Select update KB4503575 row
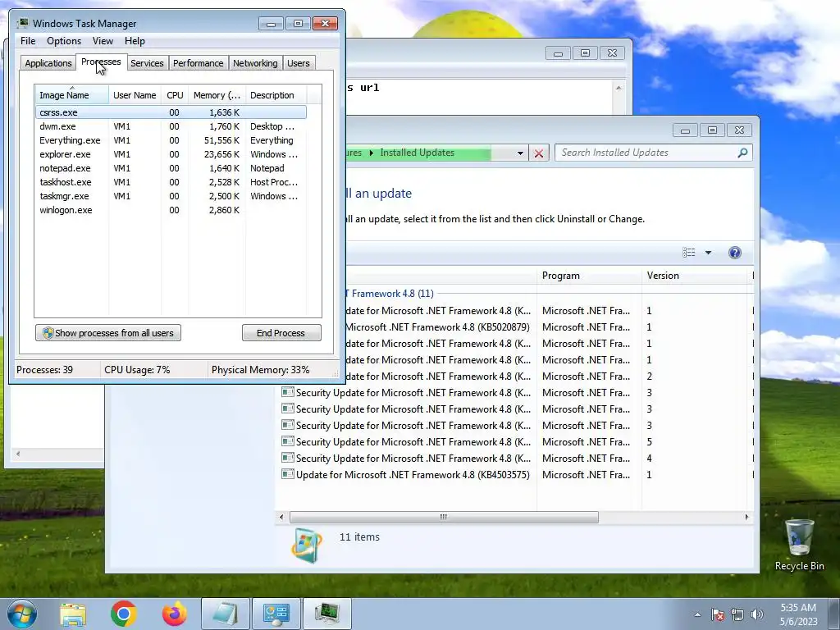 517,475
